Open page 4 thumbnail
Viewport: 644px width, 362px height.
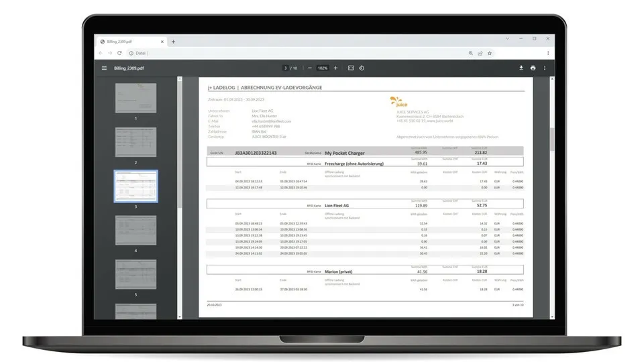coord(136,230)
